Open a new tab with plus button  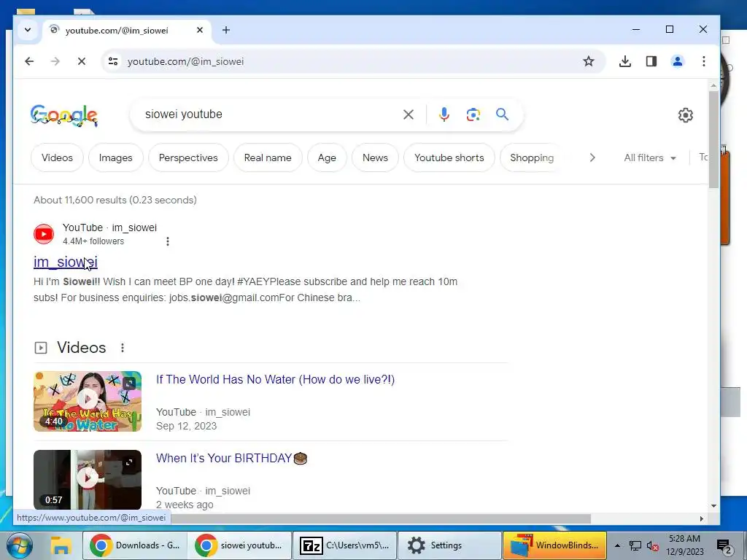click(226, 30)
